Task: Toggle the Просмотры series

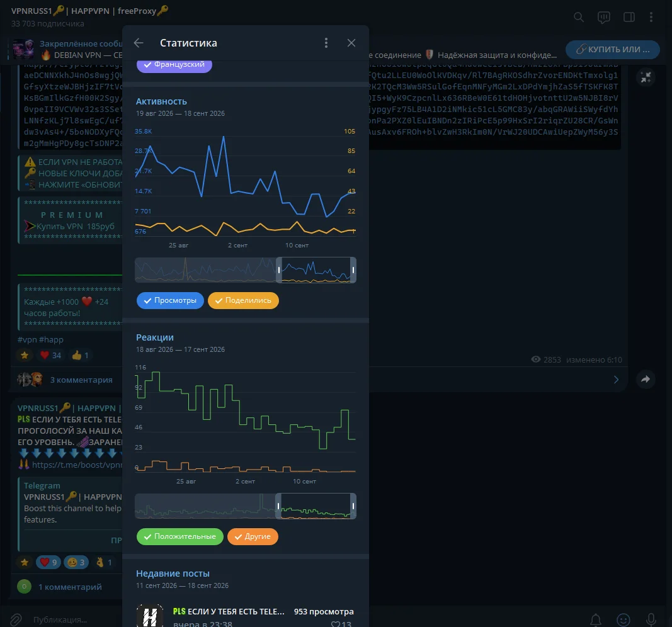Action: pyautogui.click(x=170, y=300)
